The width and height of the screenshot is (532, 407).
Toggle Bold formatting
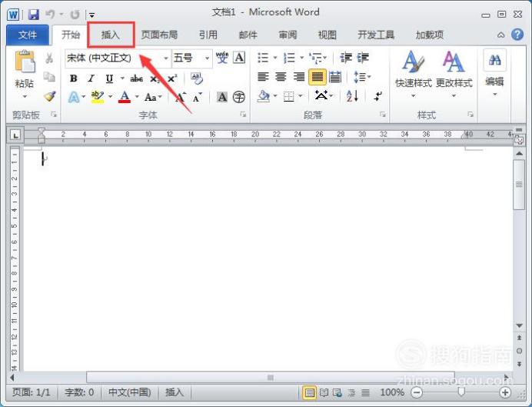tap(73, 78)
